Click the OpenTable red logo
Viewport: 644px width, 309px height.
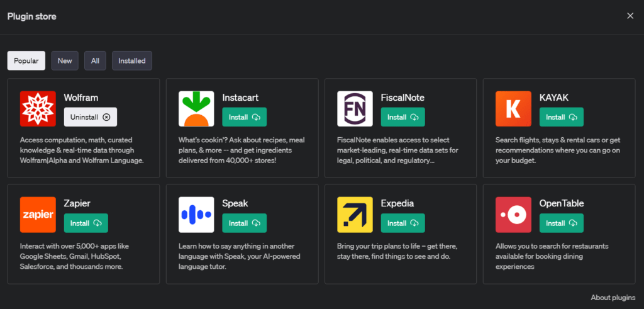513,215
